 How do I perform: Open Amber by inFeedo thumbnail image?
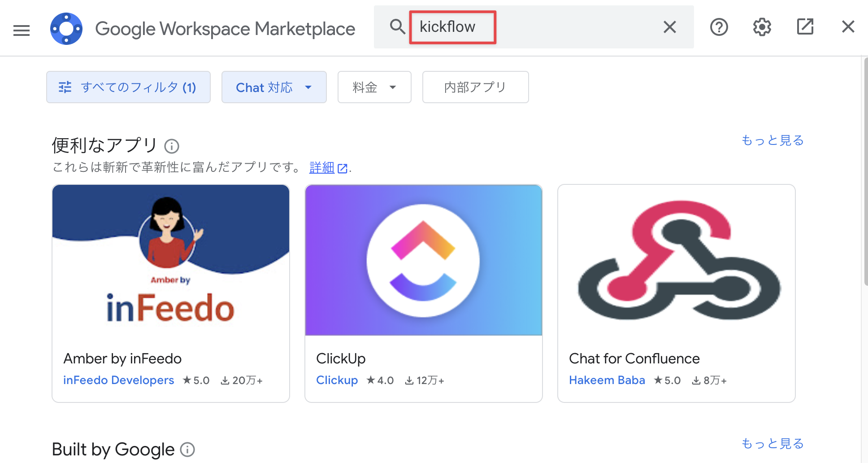tap(171, 260)
